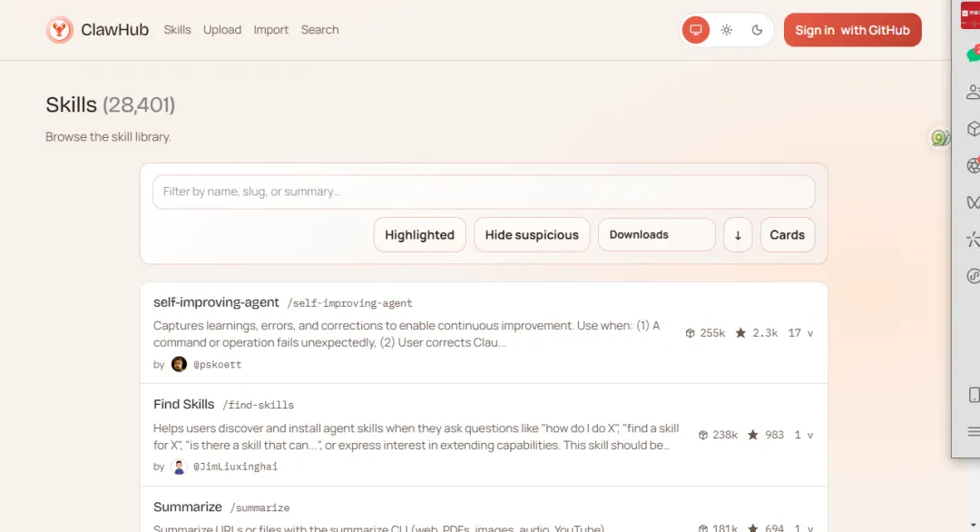Open the ClawHub home link text
Screen dimensions: 980x532
coord(114,29)
